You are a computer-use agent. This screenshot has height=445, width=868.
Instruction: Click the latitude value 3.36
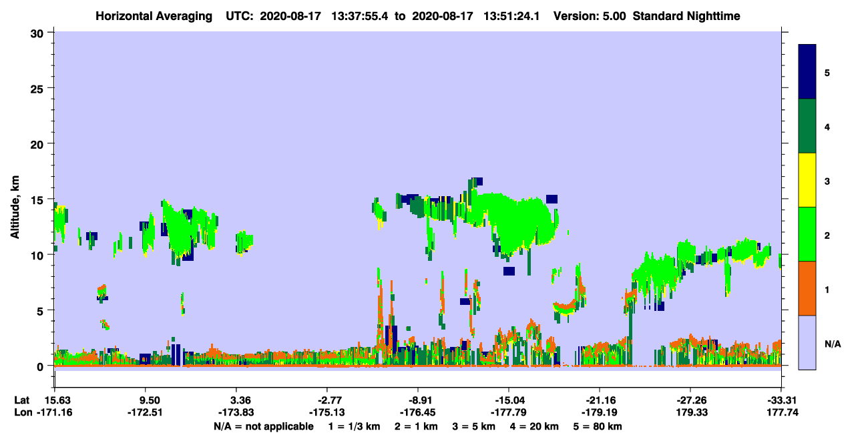click(x=238, y=400)
